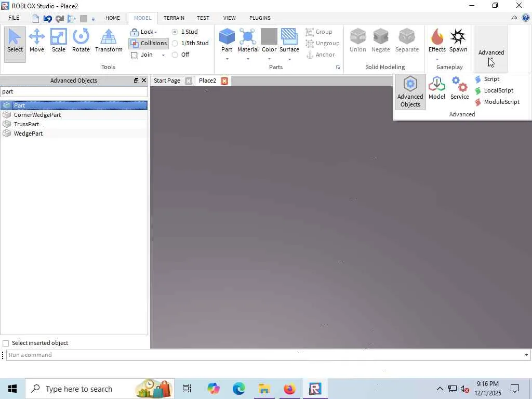Switch to the TERRAIN ribbon tab
The width and height of the screenshot is (532, 399).
point(174,18)
